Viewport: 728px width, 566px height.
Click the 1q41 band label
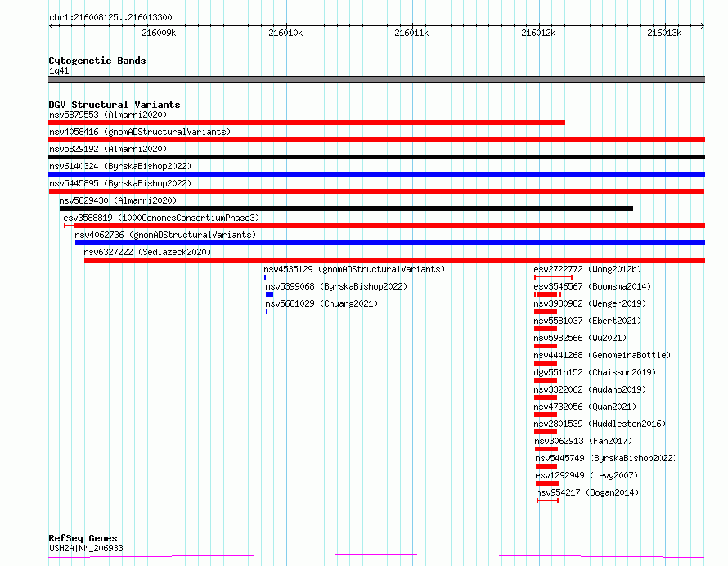[x=59, y=71]
